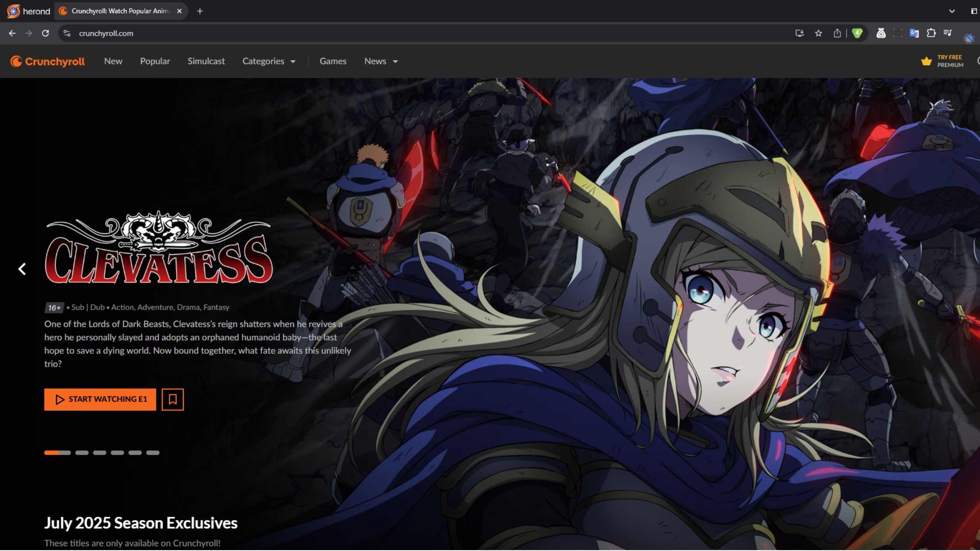
Task: Click the Clevatess title logo
Action: click(159, 248)
